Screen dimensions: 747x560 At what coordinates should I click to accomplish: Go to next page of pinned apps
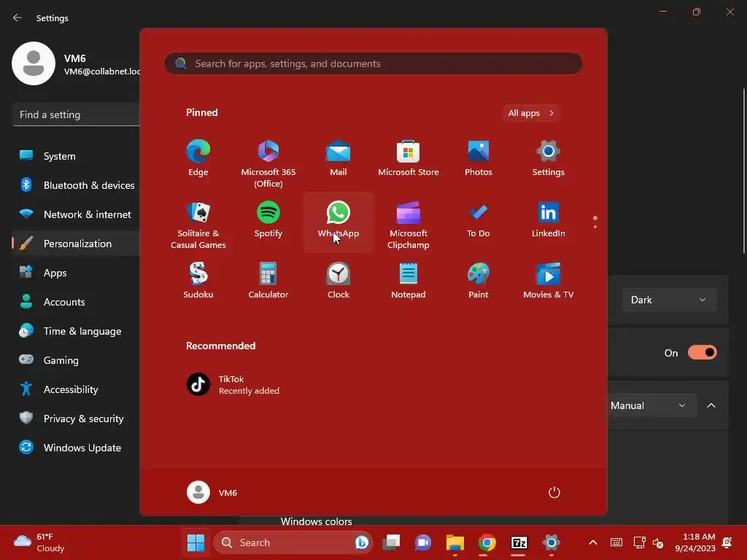coord(595,227)
